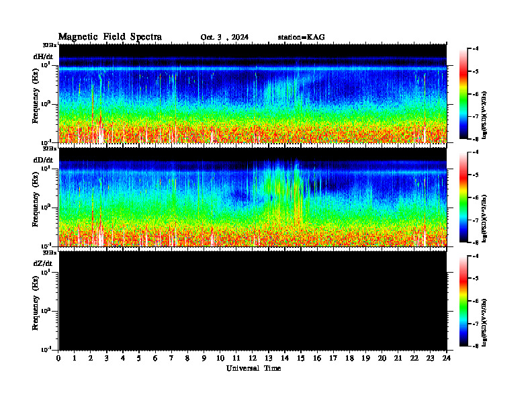
Task: Click hour "14" on the Universal Time axis
Action: pyautogui.click(x=285, y=358)
